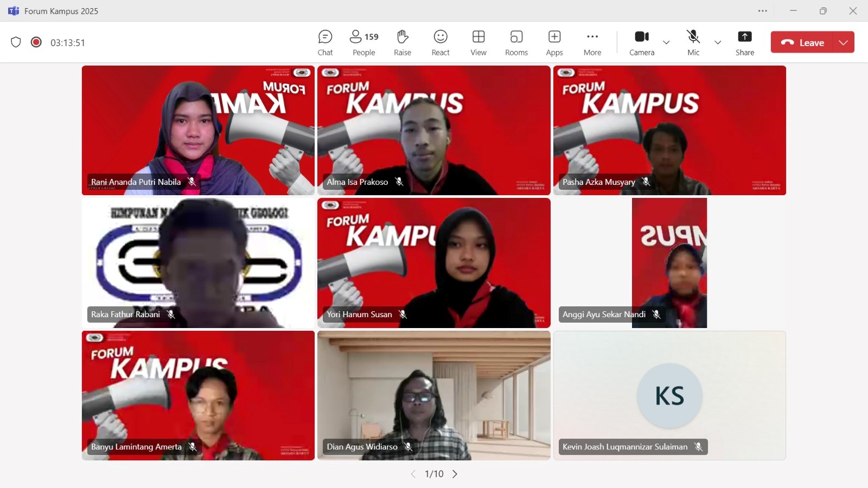The height and width of the screenshot is (488, 868).
Task: Open the Chat panel
Action: click(x=325, y=43)
